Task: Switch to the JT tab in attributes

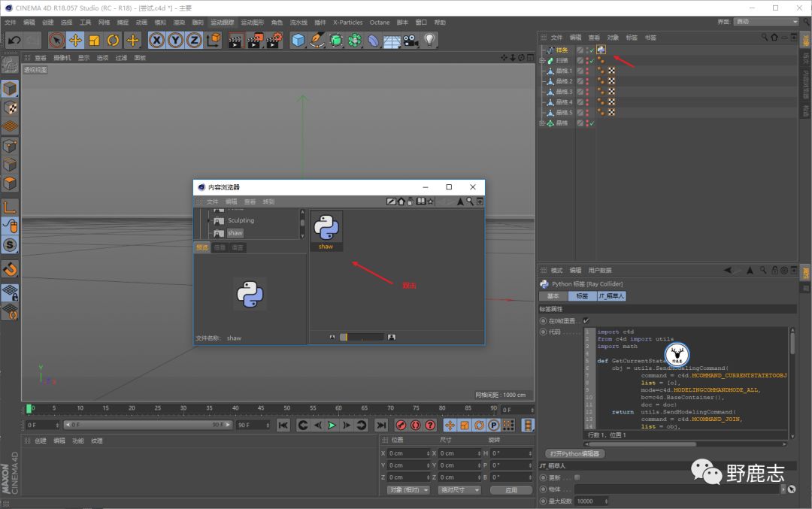Action: (x=611, y=296)
